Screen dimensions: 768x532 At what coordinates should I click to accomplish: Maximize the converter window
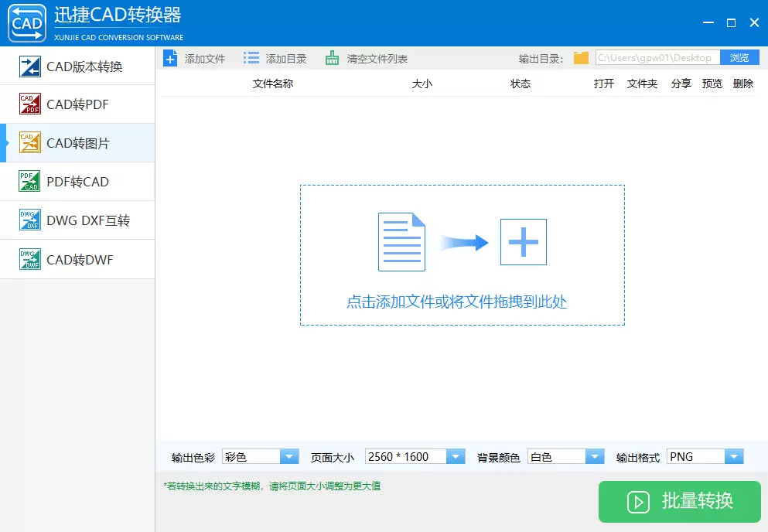[732, 22]
